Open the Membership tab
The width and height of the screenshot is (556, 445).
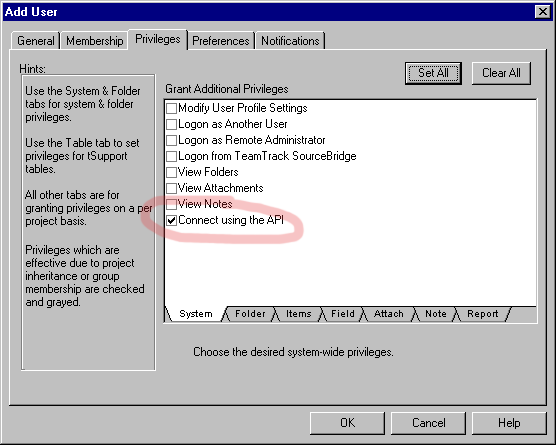[x=94, y=41]
